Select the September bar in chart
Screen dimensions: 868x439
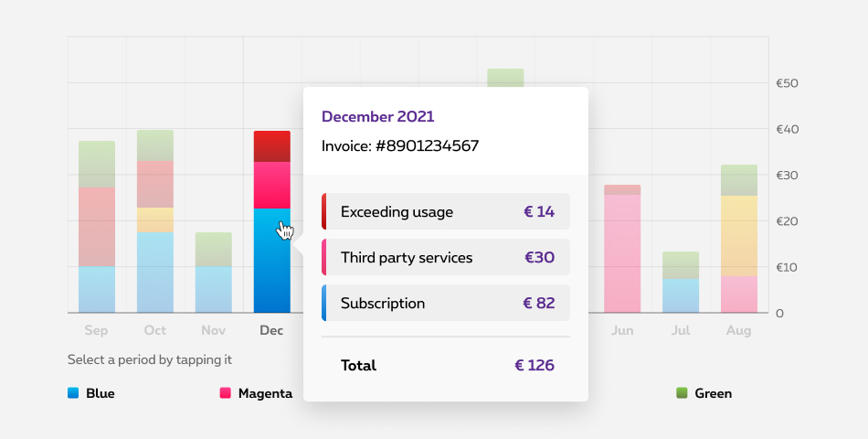[97, 229]
